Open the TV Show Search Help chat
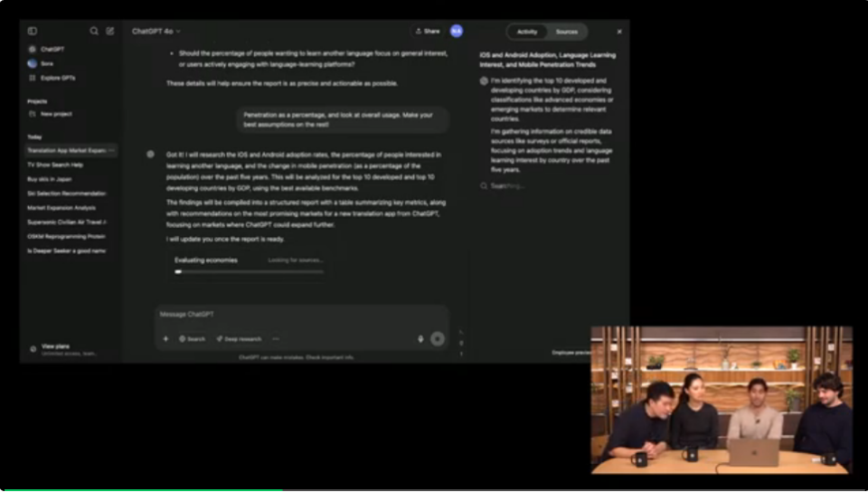The height and width of the screenshot is (492, 868). pos(55,165)
